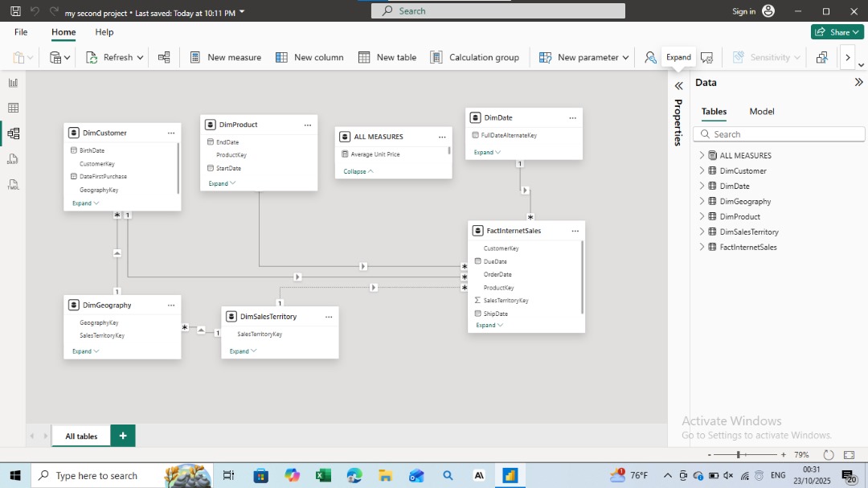Expand DimGeography in Data pane
The image size is (868, 488).
pos(702,201)
